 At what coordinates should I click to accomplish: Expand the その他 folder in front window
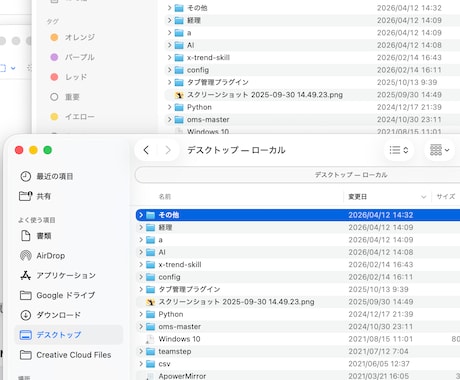point(141,215)
